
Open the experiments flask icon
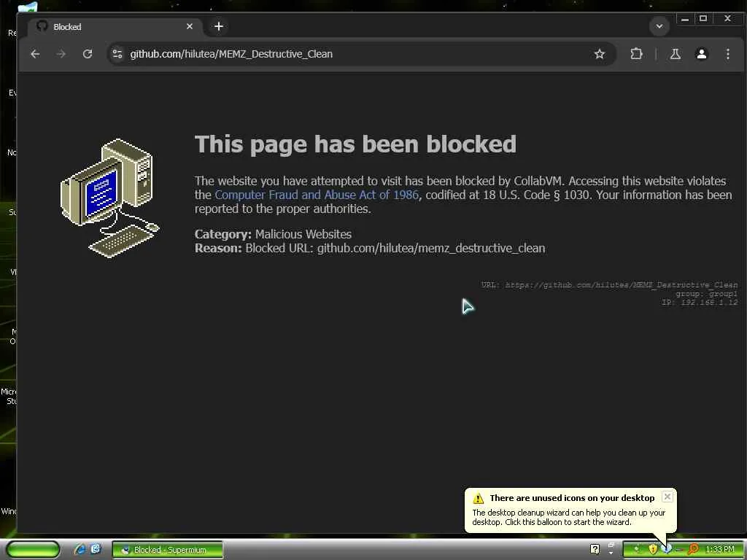(x=675, y=54)
